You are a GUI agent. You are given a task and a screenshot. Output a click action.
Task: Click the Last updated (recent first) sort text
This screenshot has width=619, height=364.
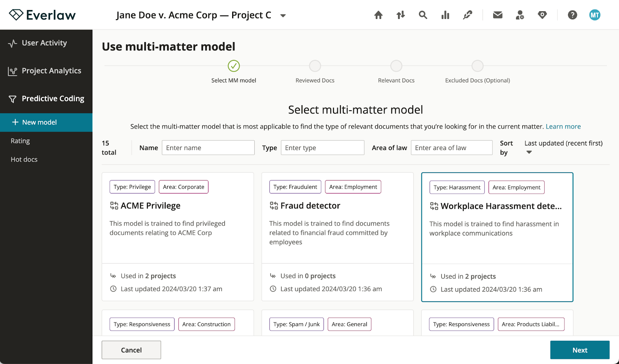[x=564, y=143]
